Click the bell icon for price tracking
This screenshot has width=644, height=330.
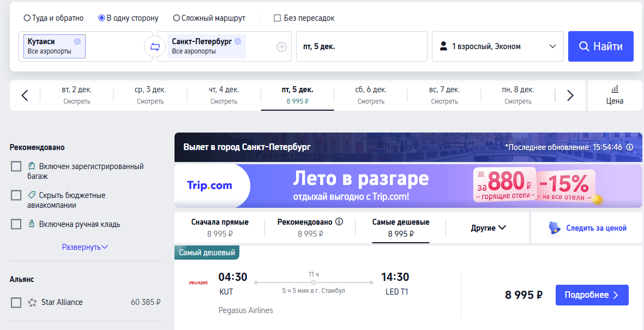tap(555, 227)
